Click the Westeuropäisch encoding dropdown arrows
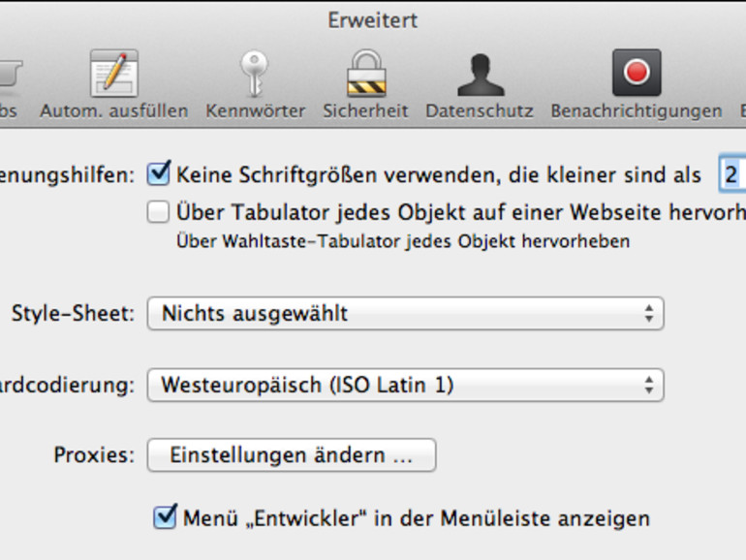746x560 pixels. tap(649, 385)
